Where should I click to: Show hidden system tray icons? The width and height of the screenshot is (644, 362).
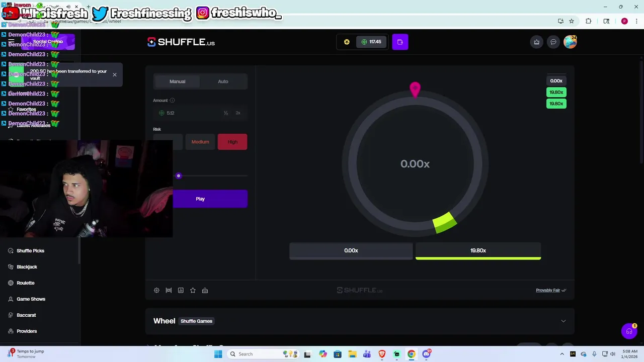[x=562, y=354]
